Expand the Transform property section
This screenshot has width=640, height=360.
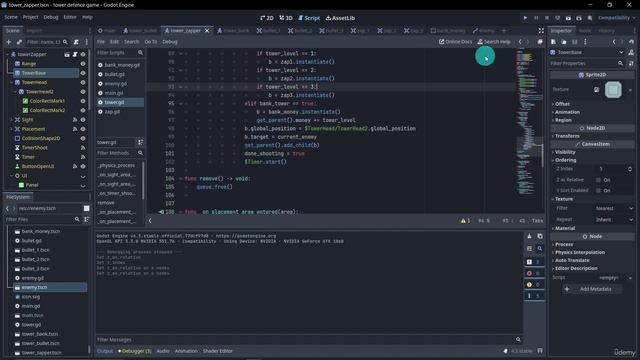pos(566,136)
